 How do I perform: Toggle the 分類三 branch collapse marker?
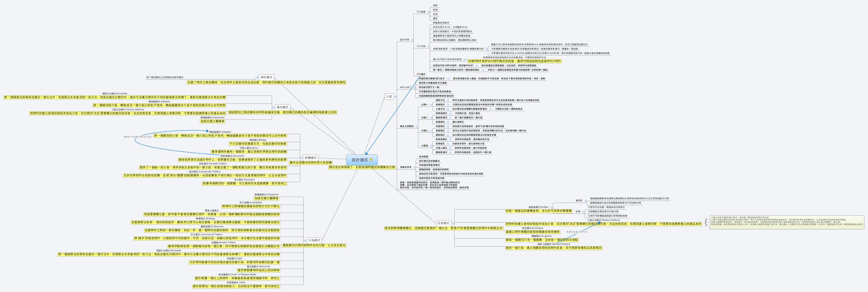431,130
